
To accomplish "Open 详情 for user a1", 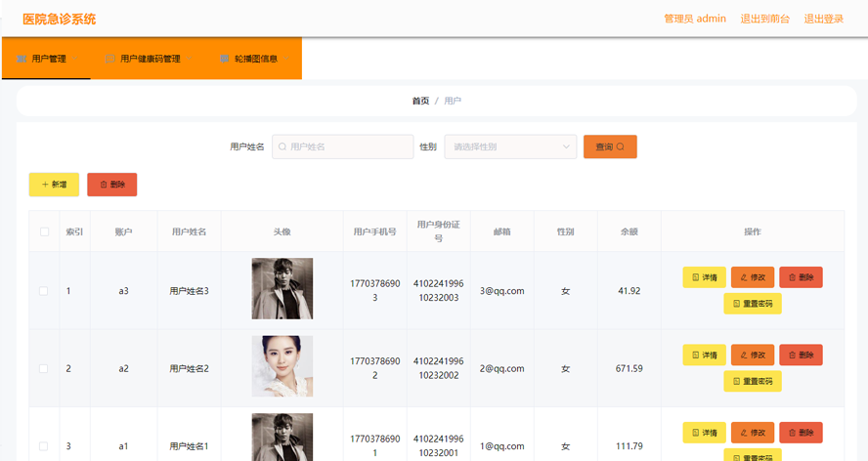I will [x=704, y=433].
